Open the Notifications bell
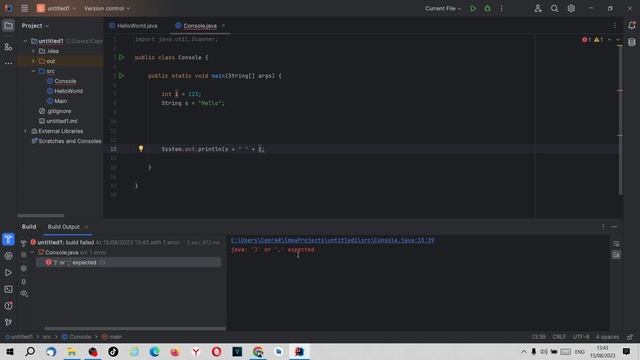The height and width of the screenshot is (360, 640). pos(632,26)
